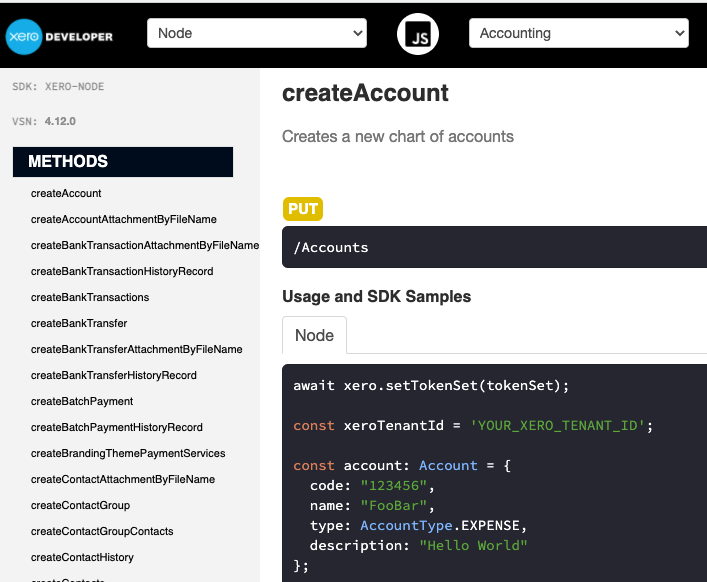The image size is (707, 582).
Task: Click the METHODS sidebar header
Action: pyautogui.click(x=122, y=161)
